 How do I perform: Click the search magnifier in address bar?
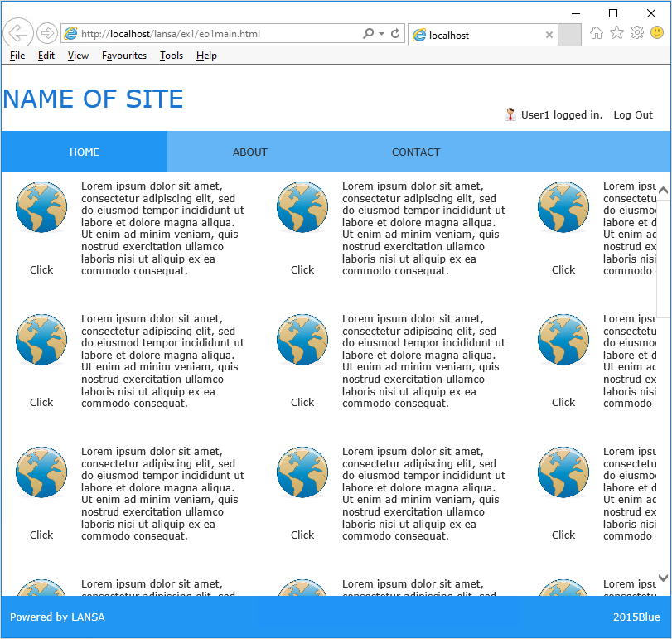click(368, 33)
